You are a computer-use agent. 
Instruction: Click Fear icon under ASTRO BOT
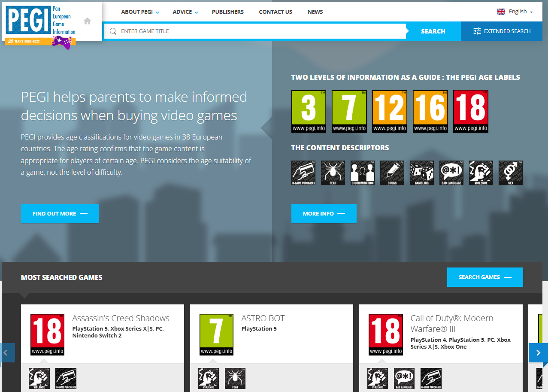pos(235,379)
